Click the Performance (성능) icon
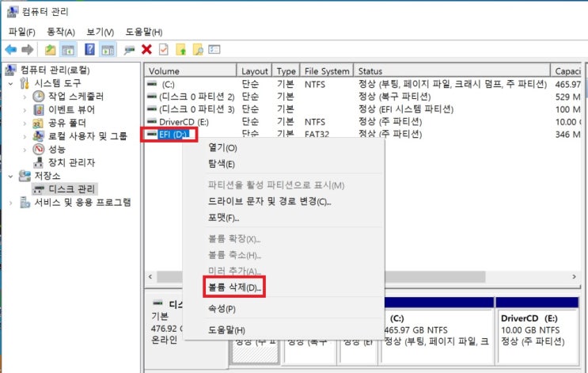This screenshot has height=373, width=588. pos(38,149)
